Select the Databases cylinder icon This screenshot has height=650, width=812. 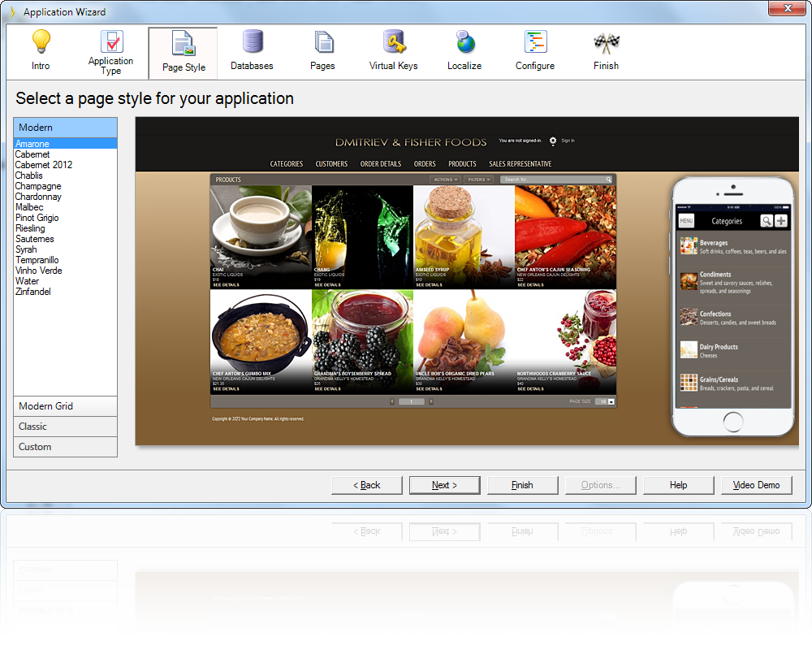(252, 42)
